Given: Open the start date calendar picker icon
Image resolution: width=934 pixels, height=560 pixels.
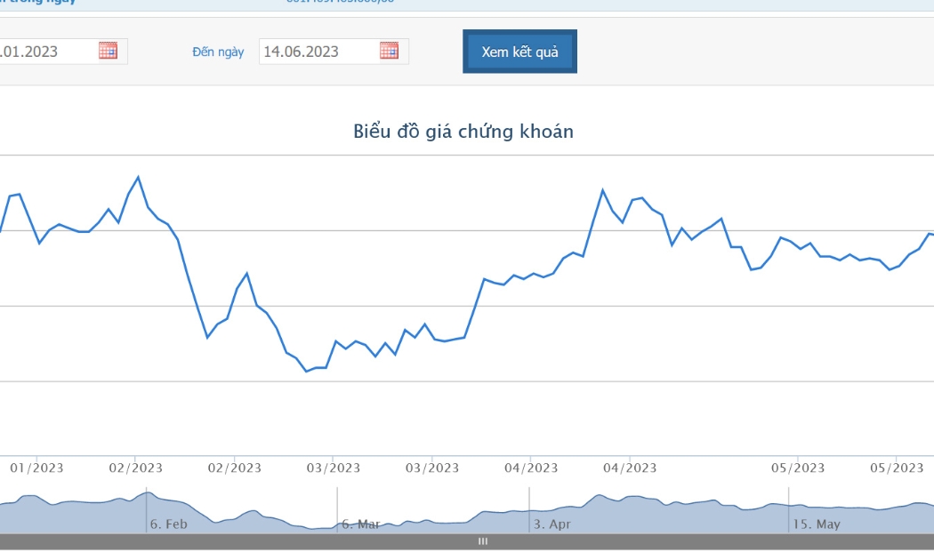Looking at the screenshot, I should click(x=108, y=51).
